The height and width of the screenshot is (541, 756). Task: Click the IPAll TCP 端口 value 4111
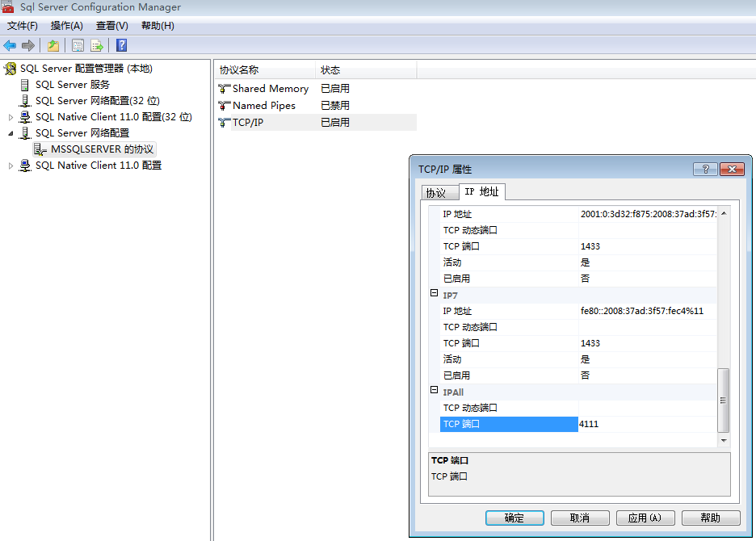click(648, 424)
